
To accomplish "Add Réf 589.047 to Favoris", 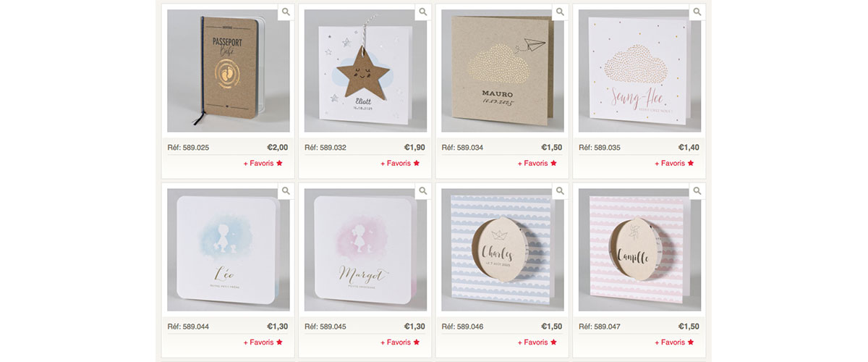I will [675, 342].
